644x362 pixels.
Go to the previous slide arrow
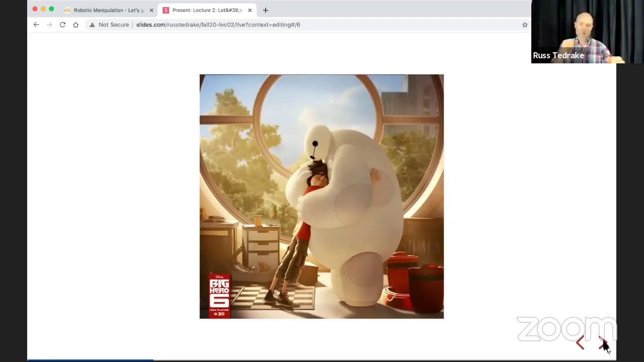580,343
